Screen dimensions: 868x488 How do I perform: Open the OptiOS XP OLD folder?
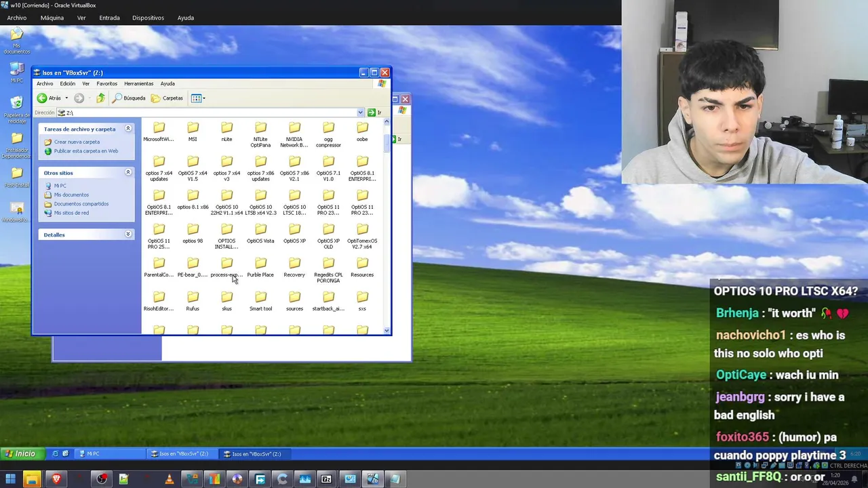[328, 236]
